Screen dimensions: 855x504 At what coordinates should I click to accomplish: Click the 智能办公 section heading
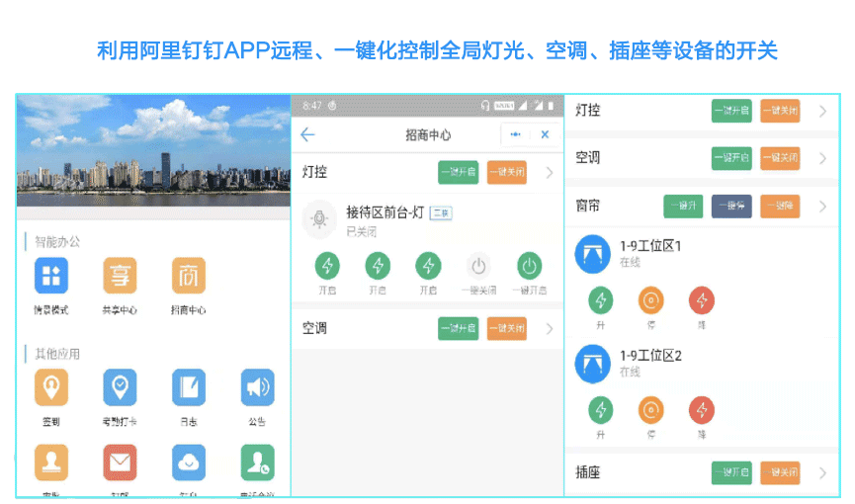click(x=57, y=242)
